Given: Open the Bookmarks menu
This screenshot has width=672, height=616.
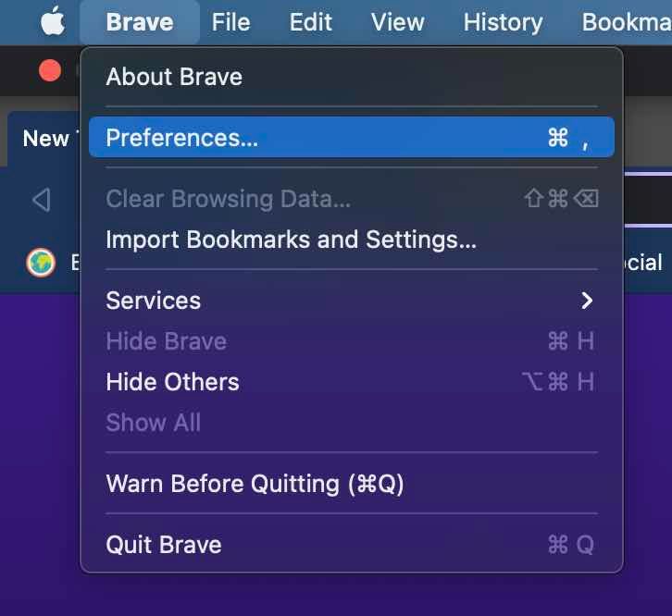Looking at the screenshot, I should 626,22.
